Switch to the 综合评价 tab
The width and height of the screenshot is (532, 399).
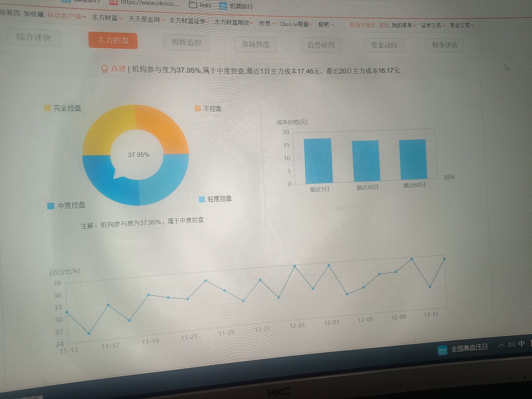(34, 38)
